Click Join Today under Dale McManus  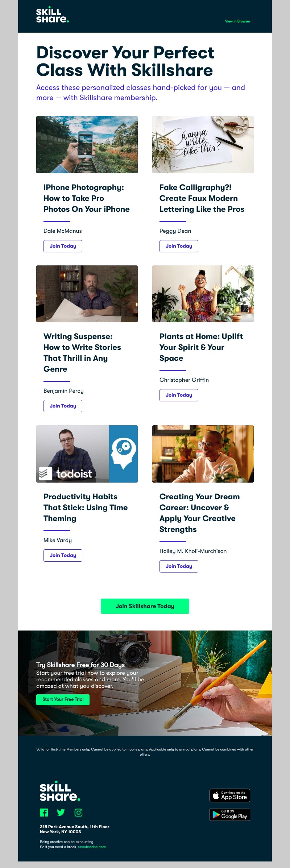pos(63,246)
